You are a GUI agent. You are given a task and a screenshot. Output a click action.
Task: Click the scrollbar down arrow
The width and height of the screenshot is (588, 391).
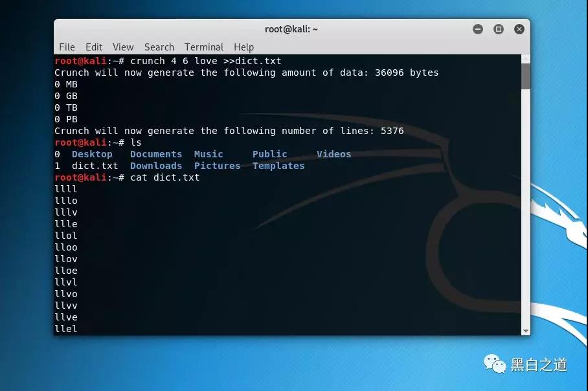pyautogui.click(x=526, y=331)
